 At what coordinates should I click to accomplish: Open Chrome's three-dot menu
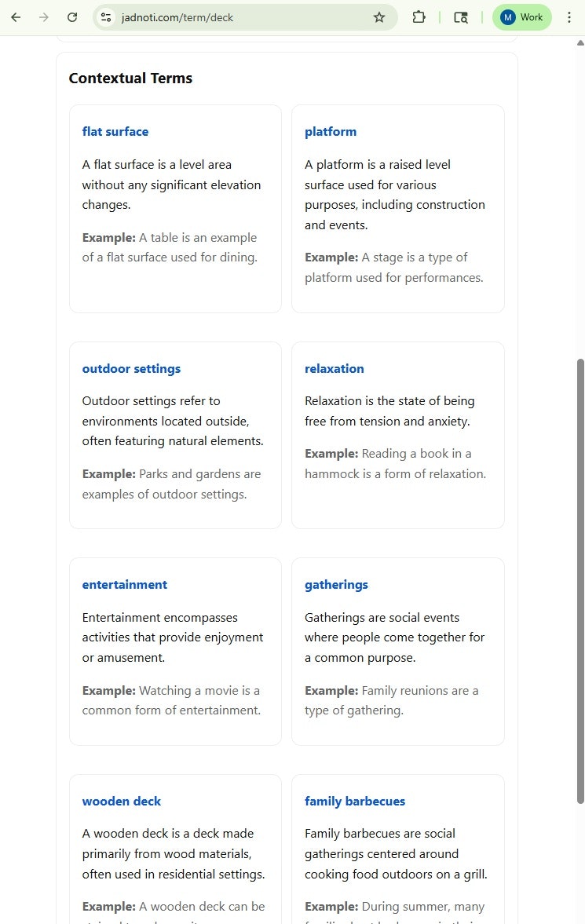pos(569,16)
